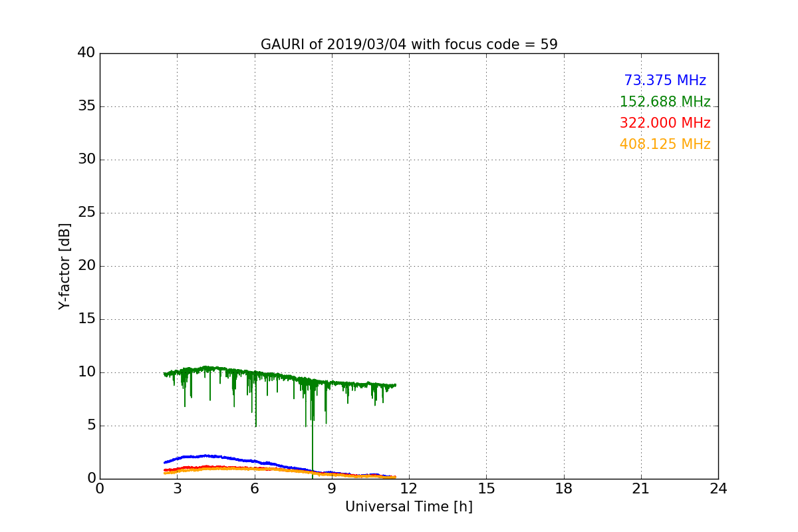Click the x-axis tick label 15

486,489
